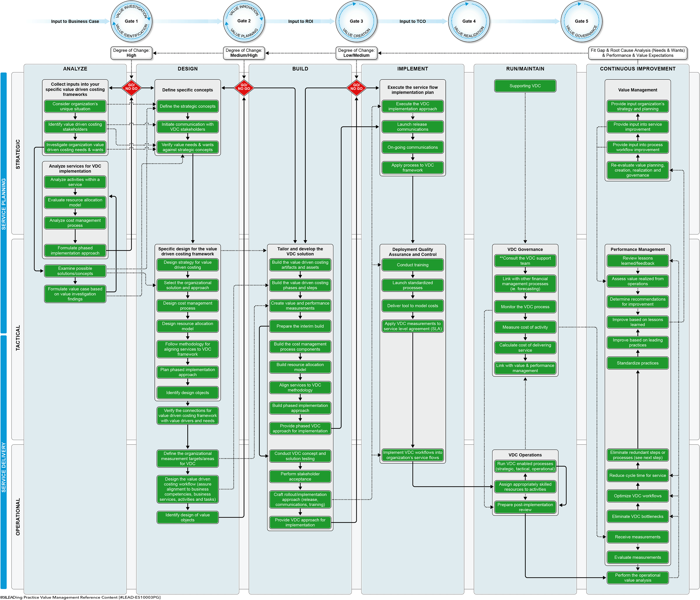Click the Gate 2 Value Planning circle
Image resolution: width=700 pixels, height=600 pixels.
pyautogui.click(x=244, y=21)
